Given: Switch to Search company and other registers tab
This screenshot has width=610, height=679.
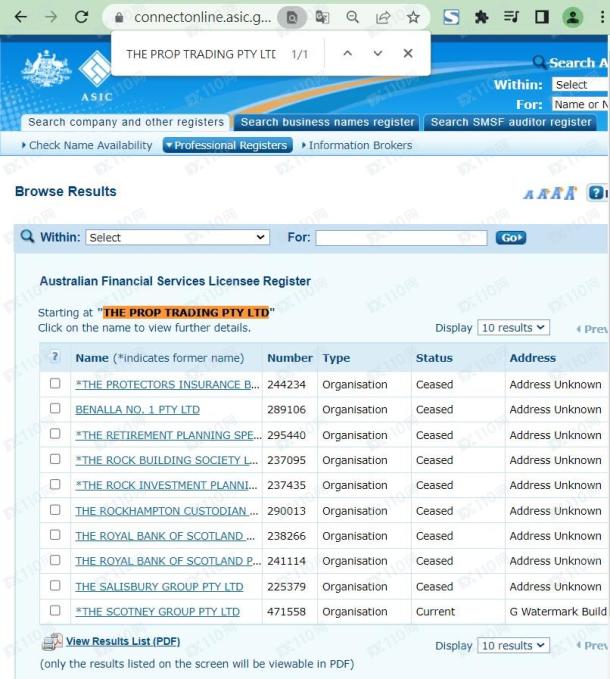Looking at the screenshot, I should [126, 123].
